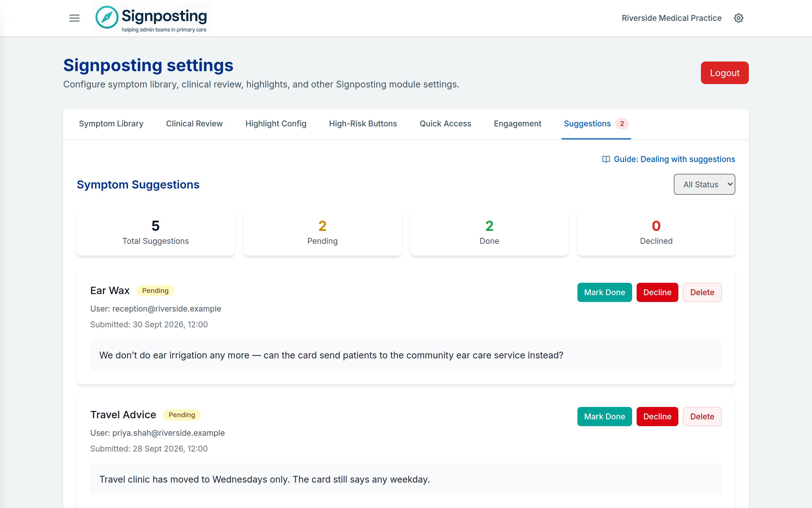The width and height of the screenshot is (812, 508).
Task: Click the Pending count card
Action: [x=322, y=233]
